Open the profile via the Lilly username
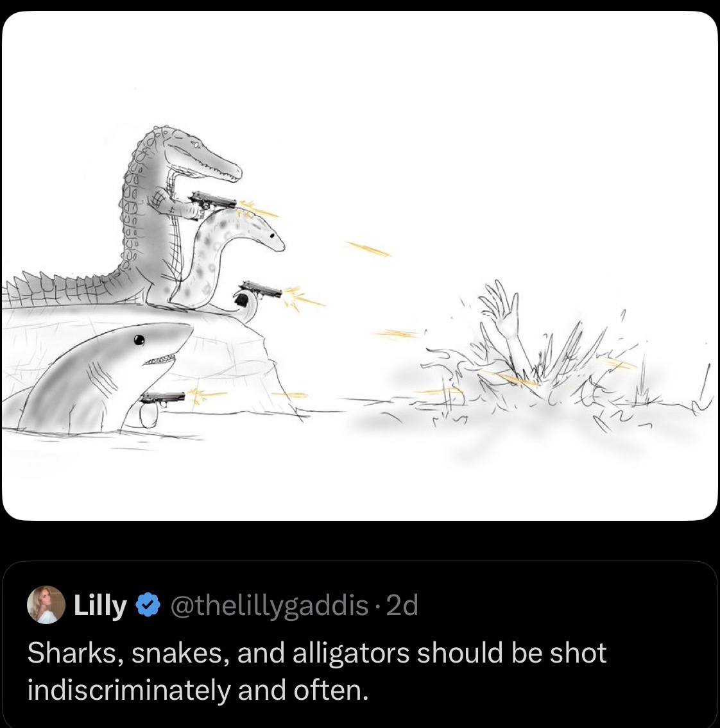 99,604
